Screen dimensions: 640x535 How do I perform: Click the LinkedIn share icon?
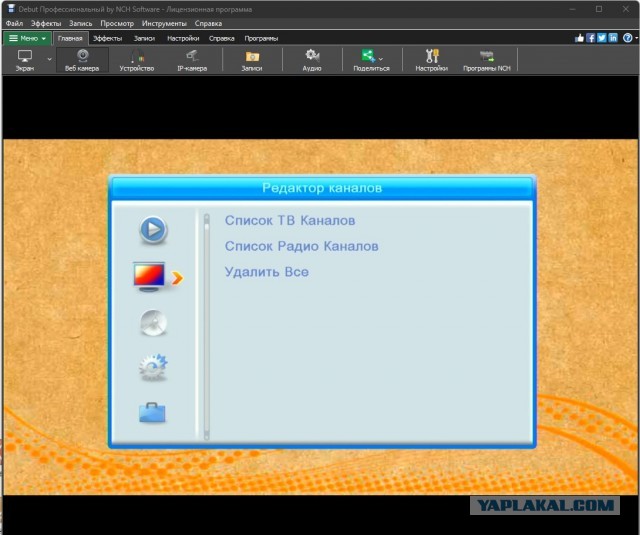coord(613,38)
